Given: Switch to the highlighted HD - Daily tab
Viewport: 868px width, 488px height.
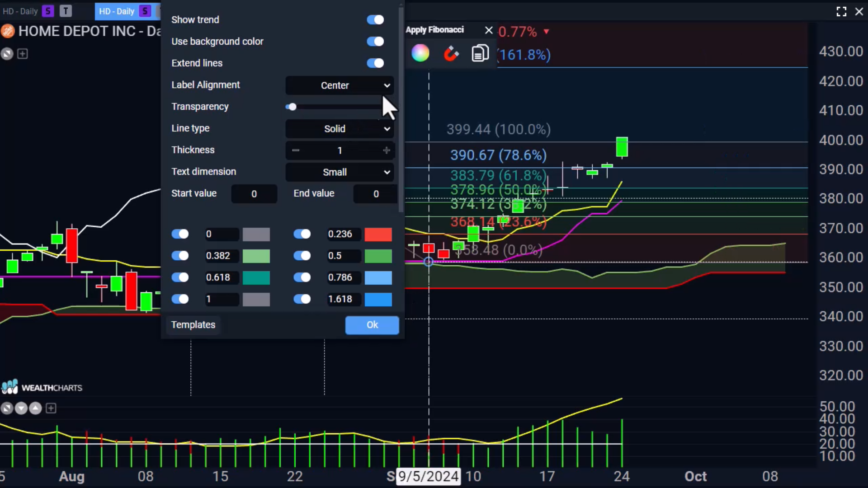Looking at the screenshot, I should tap(117, 11).
